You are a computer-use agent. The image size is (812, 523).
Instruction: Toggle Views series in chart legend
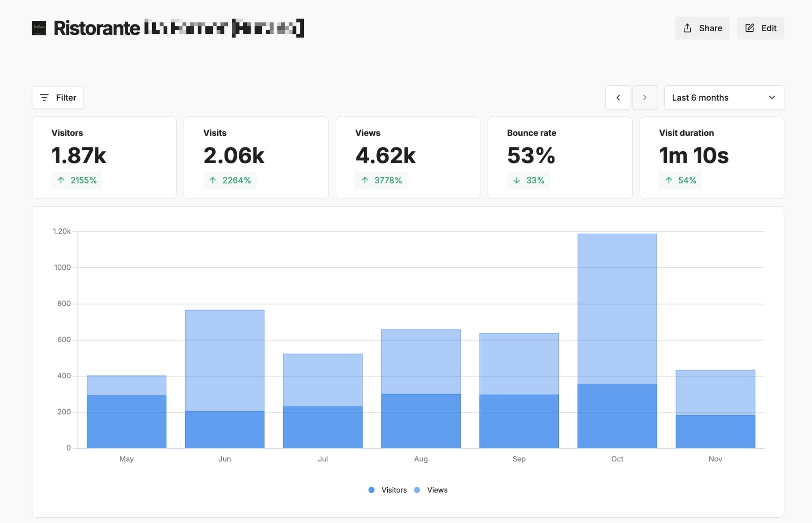pyautogui.click(x=437, y=490)
